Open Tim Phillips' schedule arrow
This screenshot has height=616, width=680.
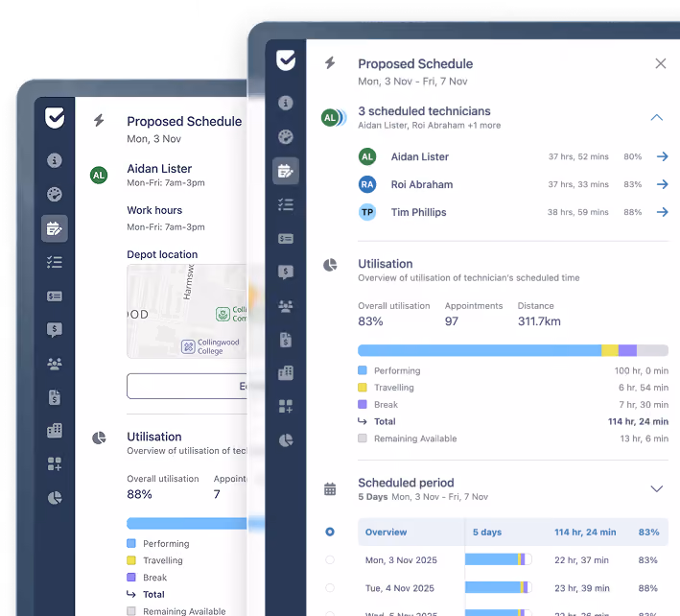click(662, 212)
